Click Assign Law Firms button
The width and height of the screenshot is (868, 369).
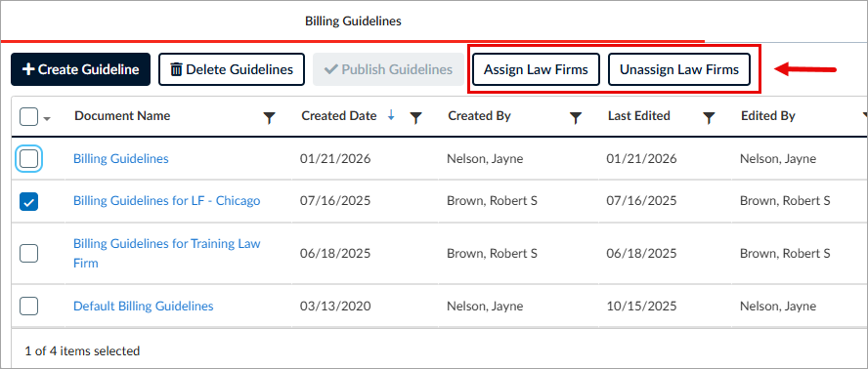[536, 69]
